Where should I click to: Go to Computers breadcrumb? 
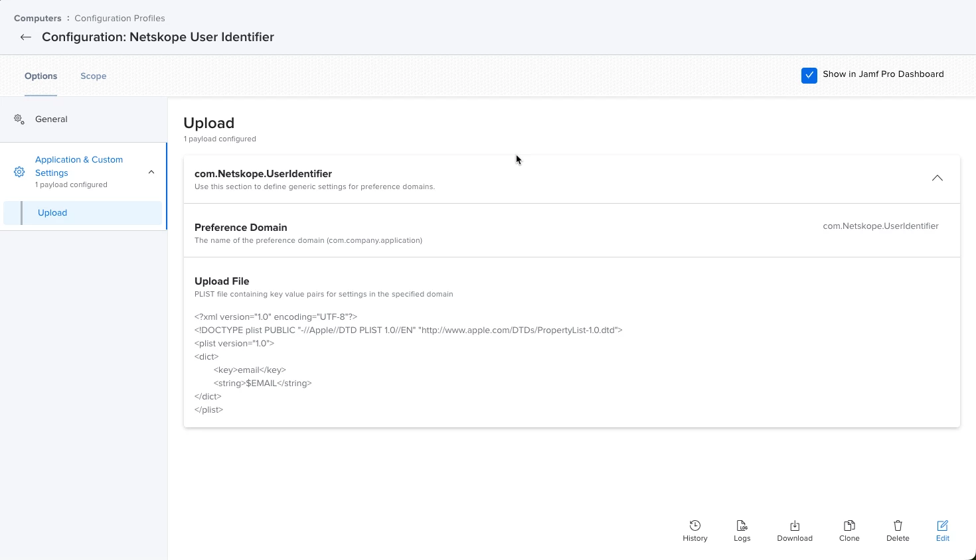[37, 19]
